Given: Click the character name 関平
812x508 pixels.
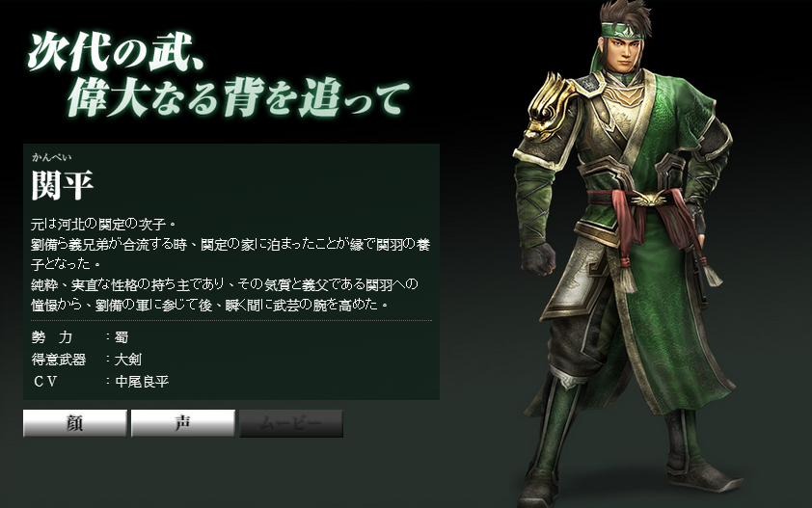Looking at the screenshot, I should (62, 185).
